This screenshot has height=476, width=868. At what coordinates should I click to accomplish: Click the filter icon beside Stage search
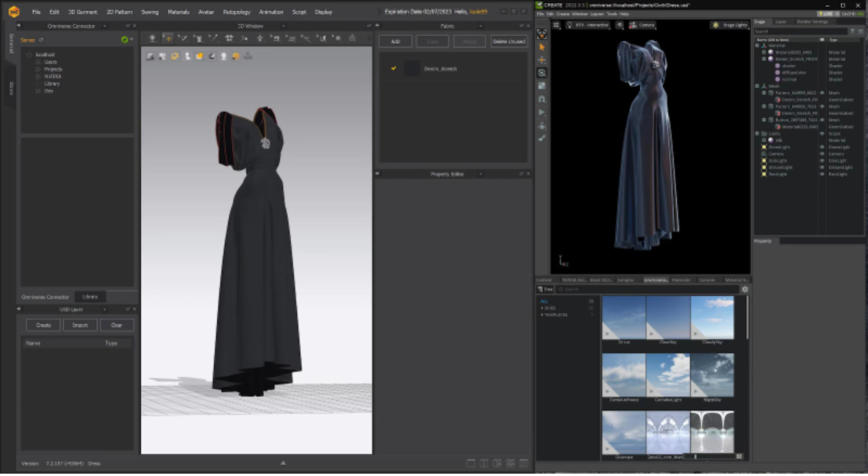(x=853, y=31)
